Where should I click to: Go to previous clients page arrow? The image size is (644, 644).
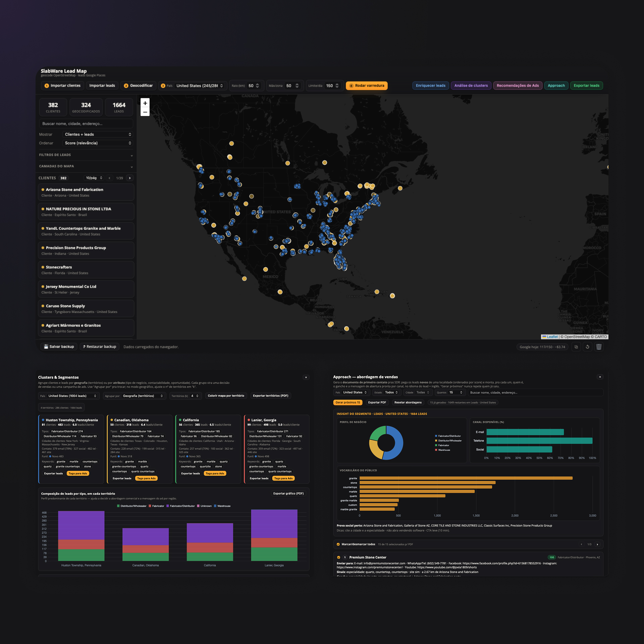coord(109,178)
